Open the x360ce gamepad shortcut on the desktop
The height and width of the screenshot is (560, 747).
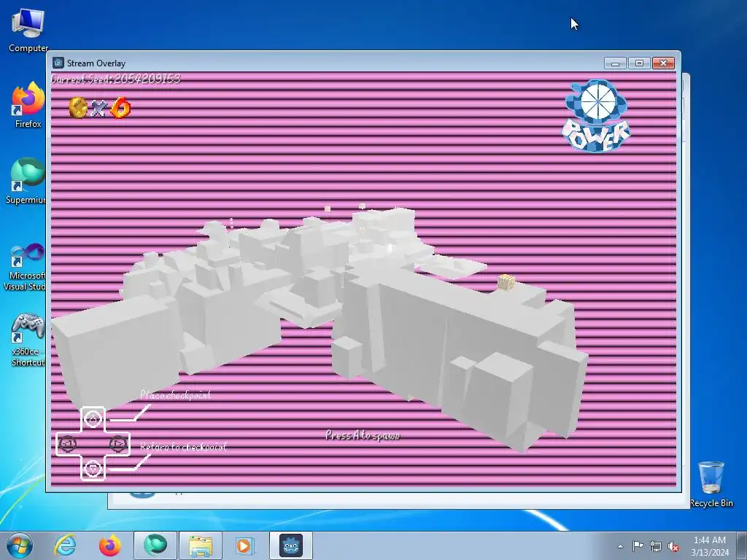coord(27,340)
